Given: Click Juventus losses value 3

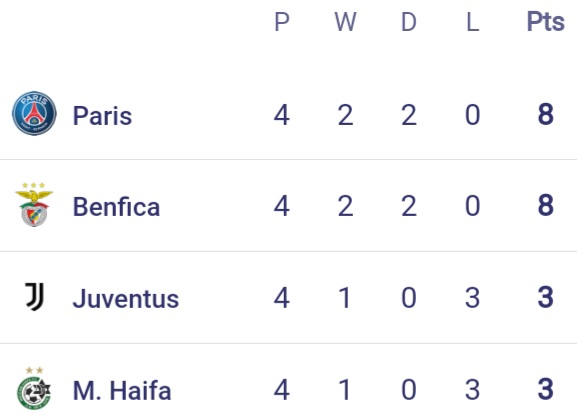Looking at the screenshot, I should pyautogui.click(x=472, y=297).
